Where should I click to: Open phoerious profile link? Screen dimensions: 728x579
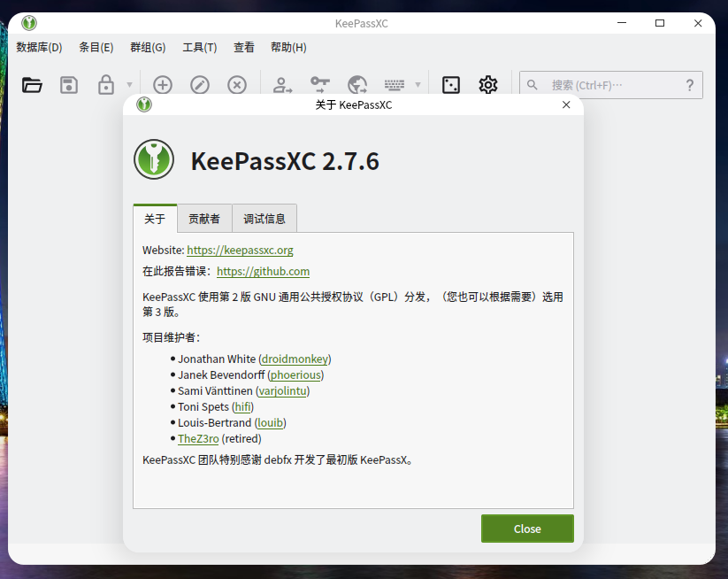point(295,375)
